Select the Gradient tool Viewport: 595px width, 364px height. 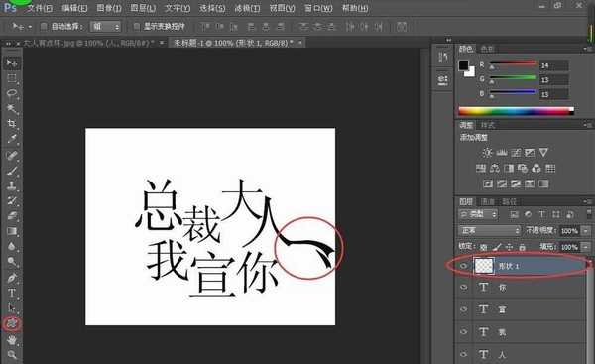pos(12,231)
